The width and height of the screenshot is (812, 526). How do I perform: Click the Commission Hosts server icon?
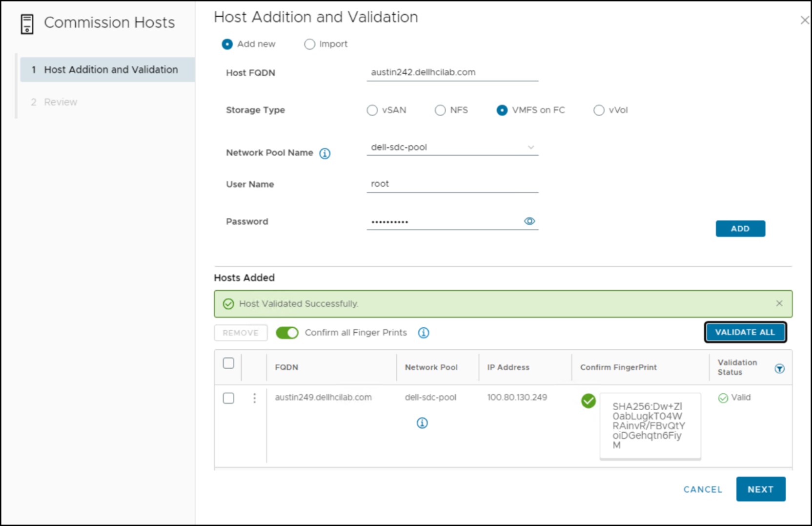point(27,24)
